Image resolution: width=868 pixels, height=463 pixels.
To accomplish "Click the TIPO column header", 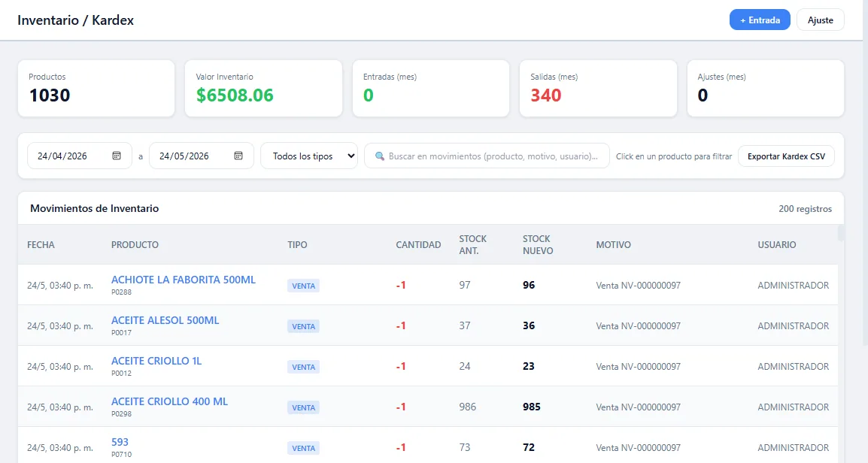I will (x=297, y=244).
